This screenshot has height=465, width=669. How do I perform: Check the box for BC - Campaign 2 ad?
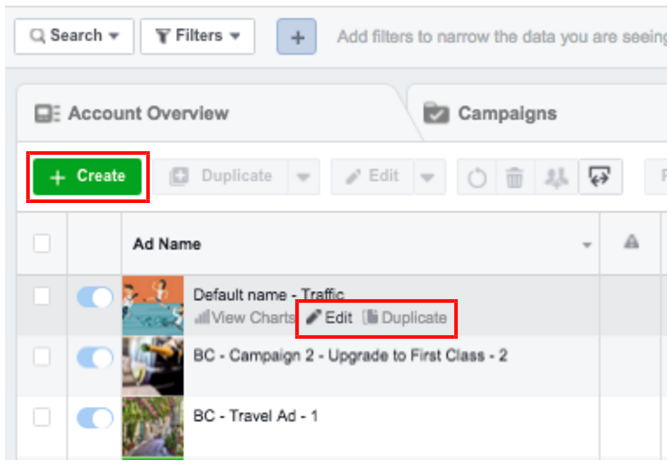[42, 357]
